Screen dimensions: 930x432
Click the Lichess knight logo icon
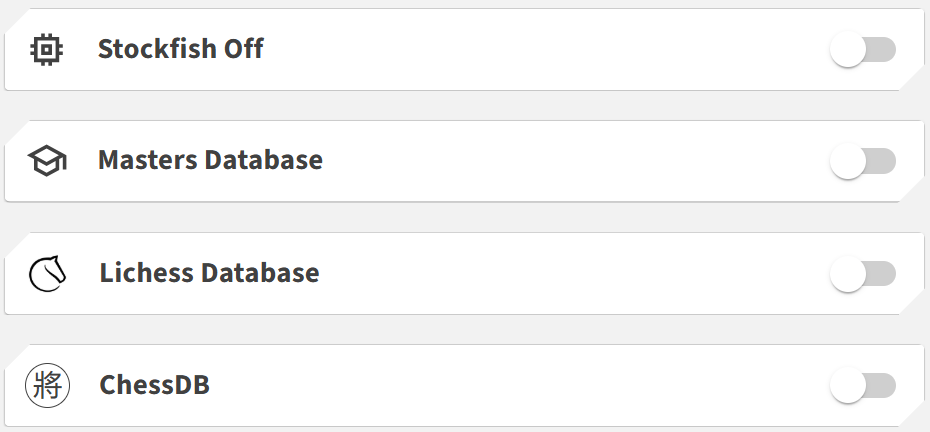click(x=46, y=273)
